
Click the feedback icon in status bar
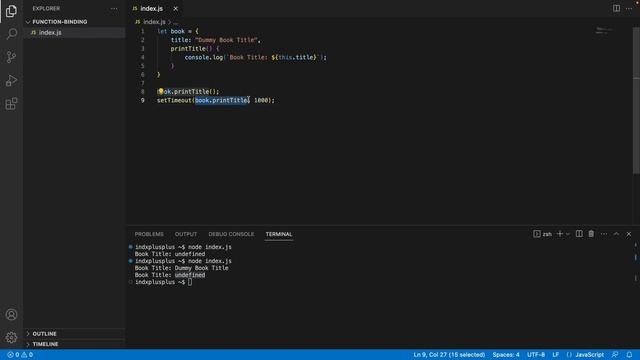615,355
